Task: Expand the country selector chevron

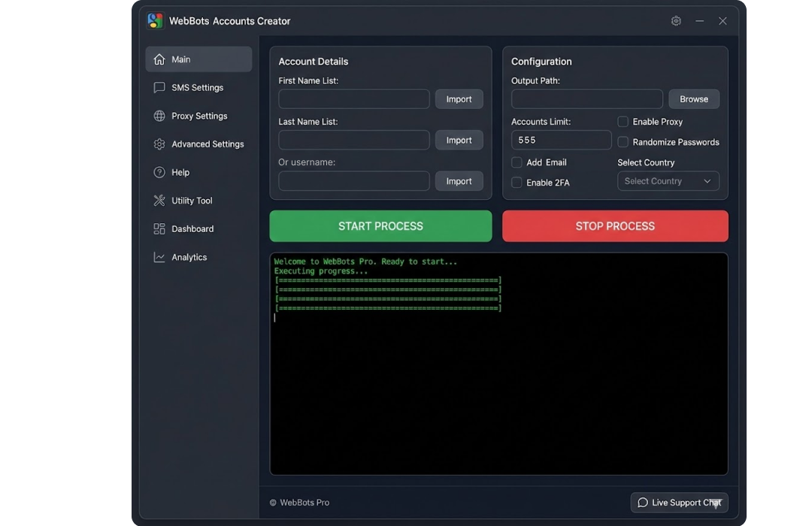Action: (x=707, y=180)
